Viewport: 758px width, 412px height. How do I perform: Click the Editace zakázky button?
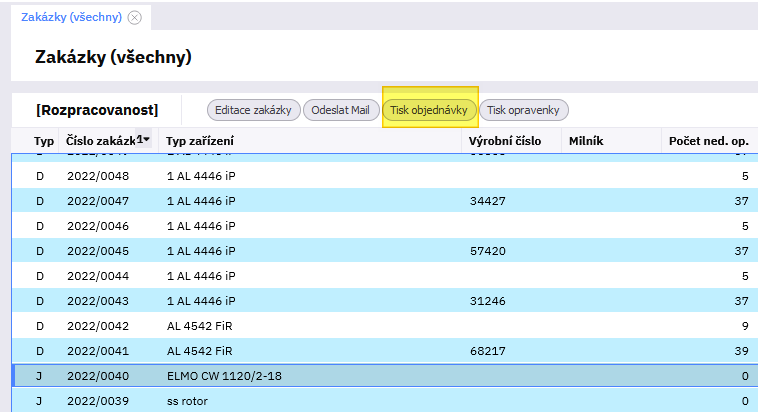(253, 110)
